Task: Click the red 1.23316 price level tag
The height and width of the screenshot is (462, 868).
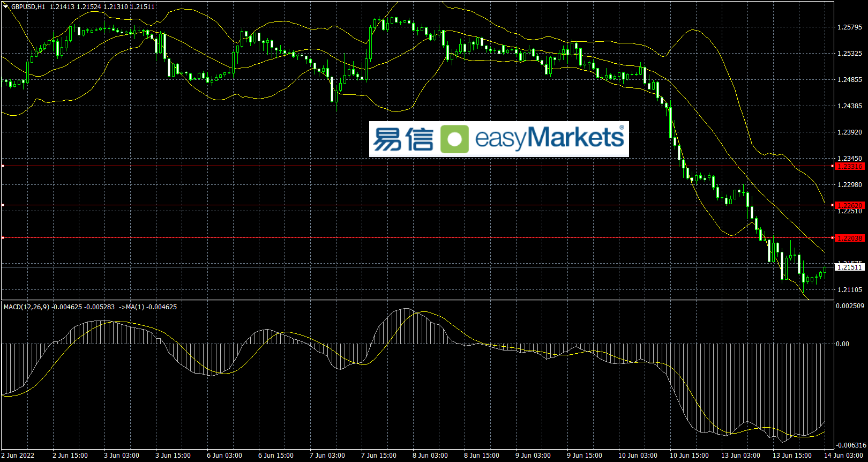Action: click(850, 167)
